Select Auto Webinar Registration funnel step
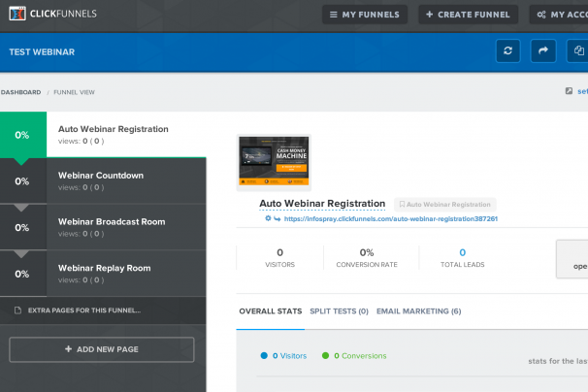The height and width of the screenshot is (392, 588). coord(103,135)
